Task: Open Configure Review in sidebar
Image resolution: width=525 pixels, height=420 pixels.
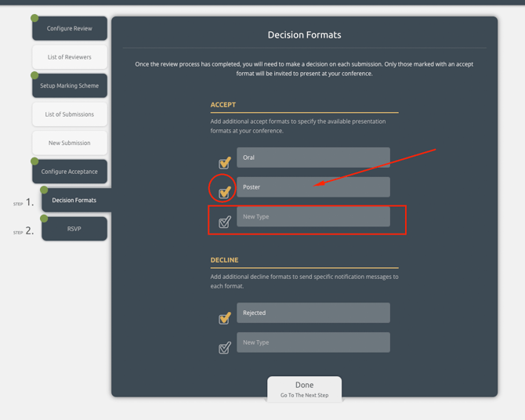Action: (x=70, y=29)
